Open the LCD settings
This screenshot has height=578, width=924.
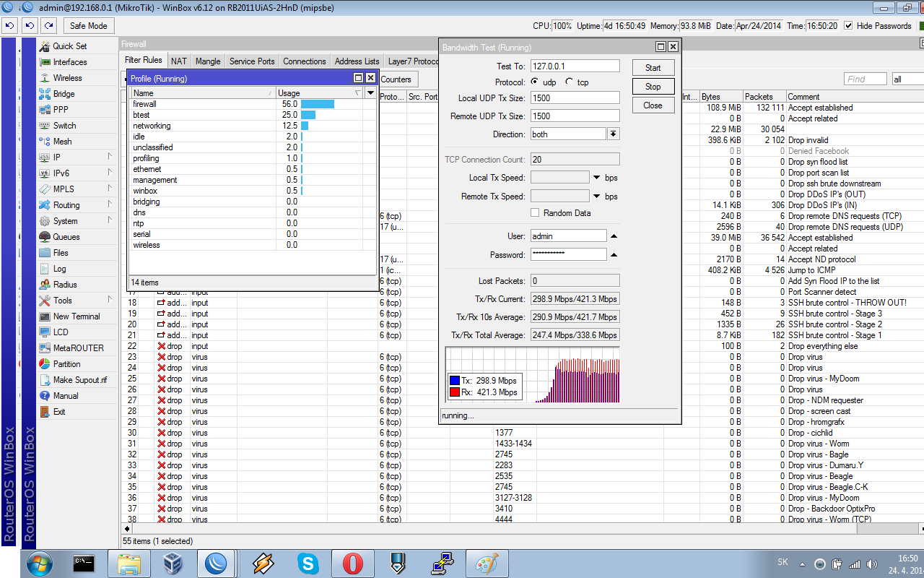61,332
